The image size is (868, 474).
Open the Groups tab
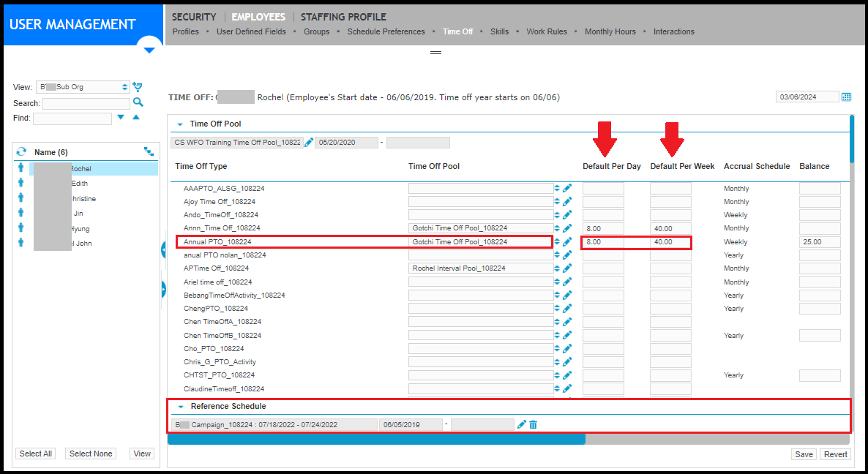pyautogui.click(x=317, y=31)
